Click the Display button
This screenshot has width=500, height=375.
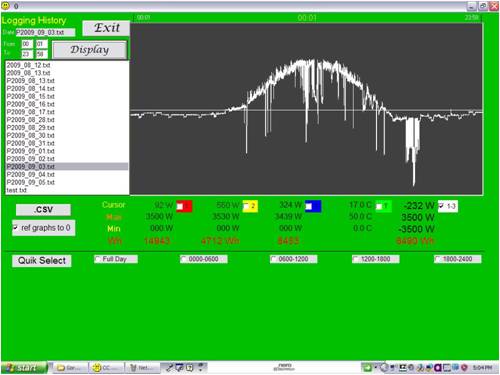90,50
